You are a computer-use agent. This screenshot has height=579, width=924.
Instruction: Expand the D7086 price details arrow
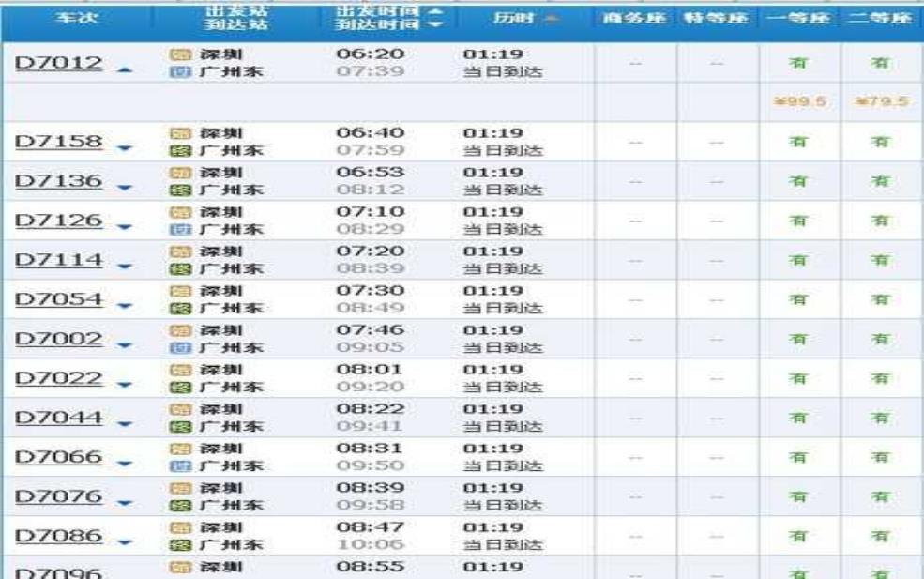[125, 543]
